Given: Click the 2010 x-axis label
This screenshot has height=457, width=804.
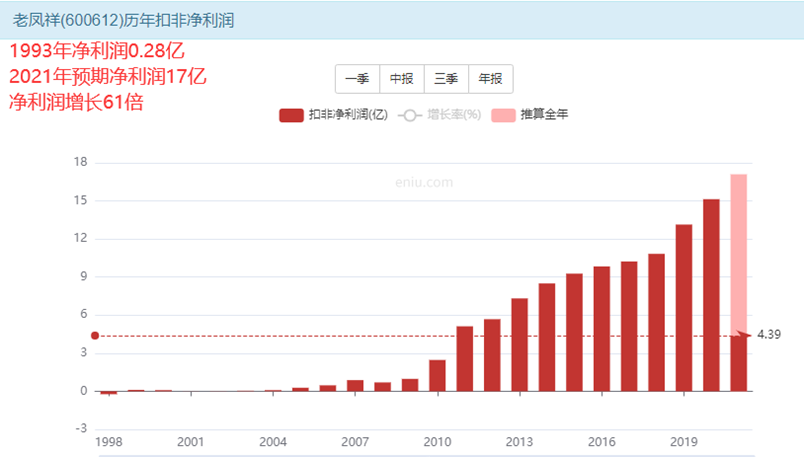Looking at the screenshot, I should click(x=437, y=442).
